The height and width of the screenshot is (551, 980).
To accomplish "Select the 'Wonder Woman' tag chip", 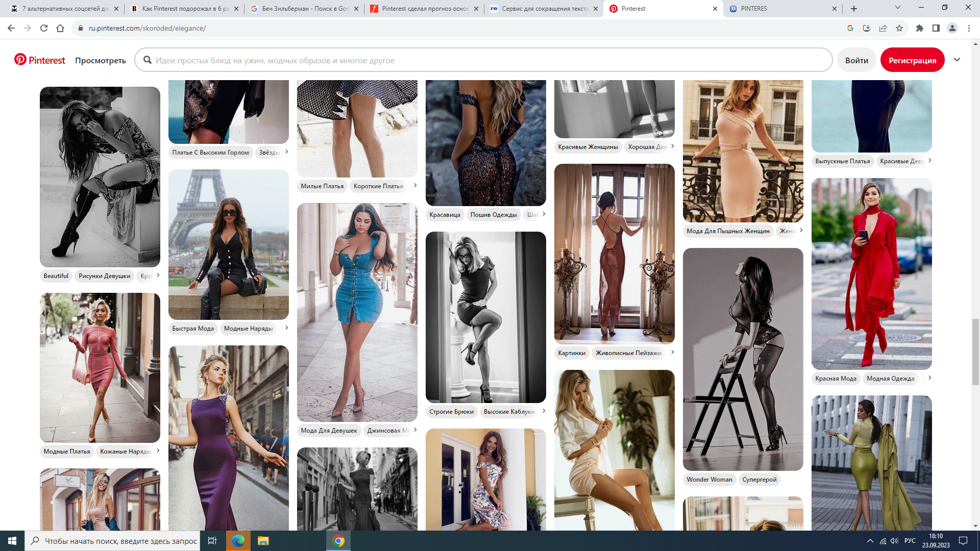I will coord(709,480).
